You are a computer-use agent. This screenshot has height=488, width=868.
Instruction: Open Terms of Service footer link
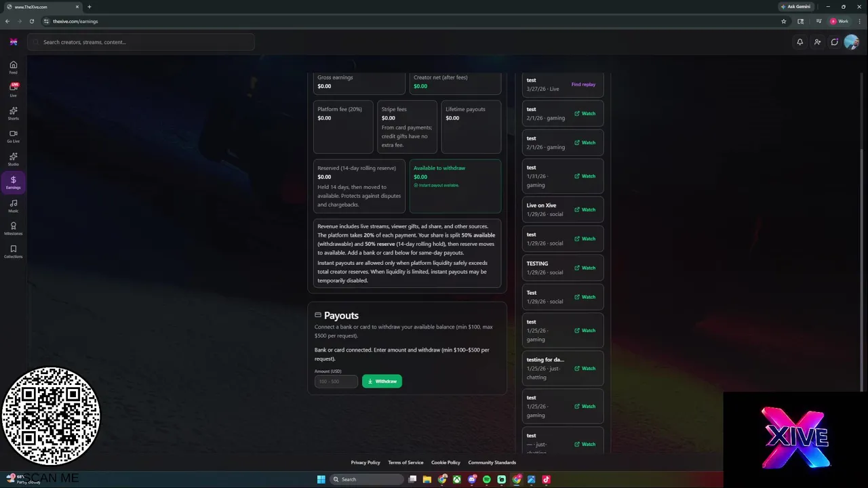[x=406, y=463]
